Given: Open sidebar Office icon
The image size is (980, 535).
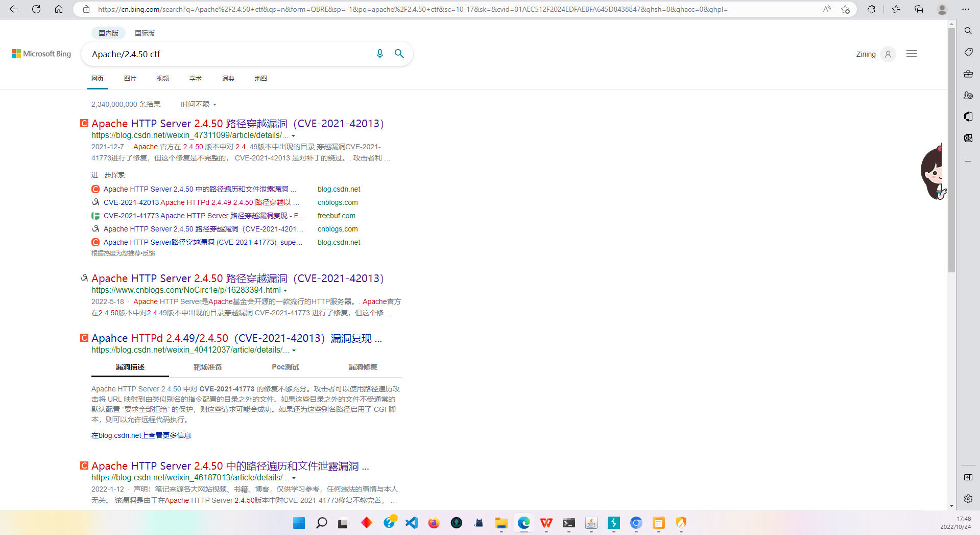Looking at the screenshot, I should point(968,117).
